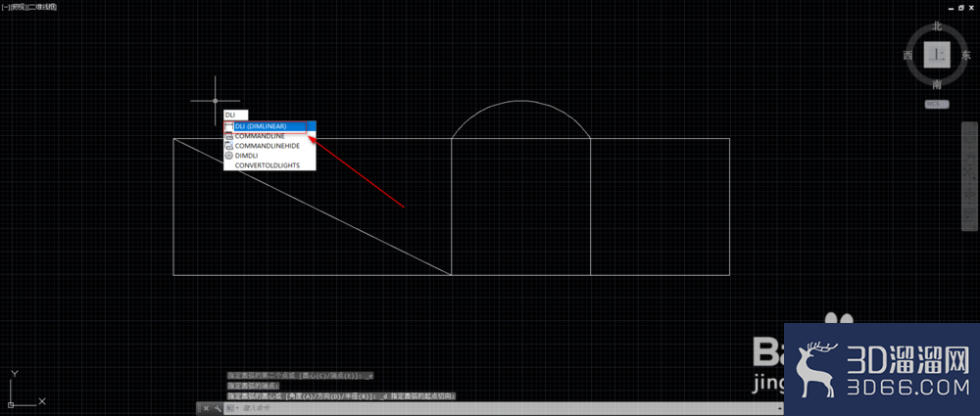
Task: Open the WCS coordinate system dropdown
Action: click(x=937, y=104)
